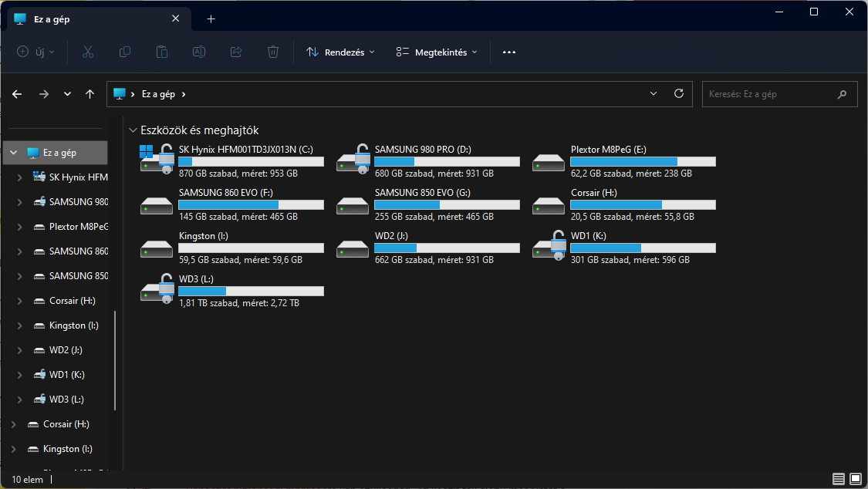Expand address bar history dropdown
Viewport: 868px width, 489px height.
click(654, 93)
